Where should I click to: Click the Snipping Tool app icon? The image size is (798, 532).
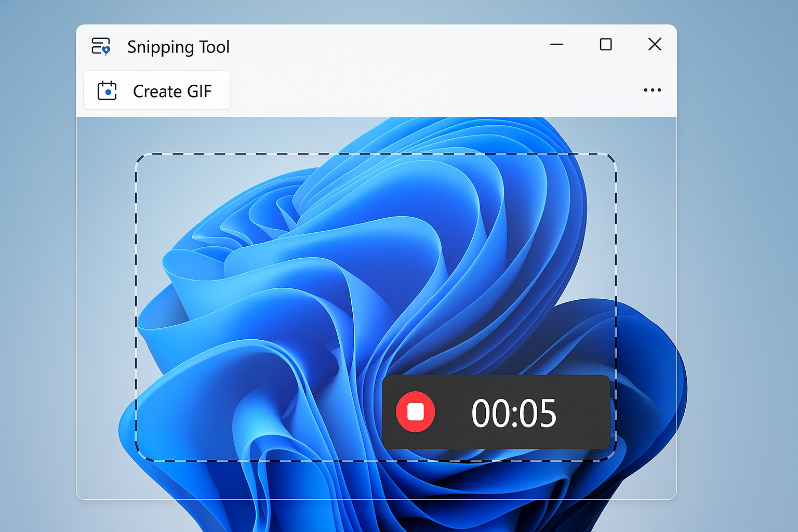click(101, 46)
